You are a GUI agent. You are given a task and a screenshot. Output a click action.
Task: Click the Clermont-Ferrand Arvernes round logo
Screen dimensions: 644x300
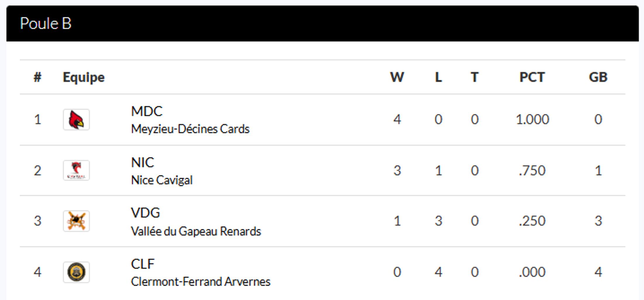76,272
